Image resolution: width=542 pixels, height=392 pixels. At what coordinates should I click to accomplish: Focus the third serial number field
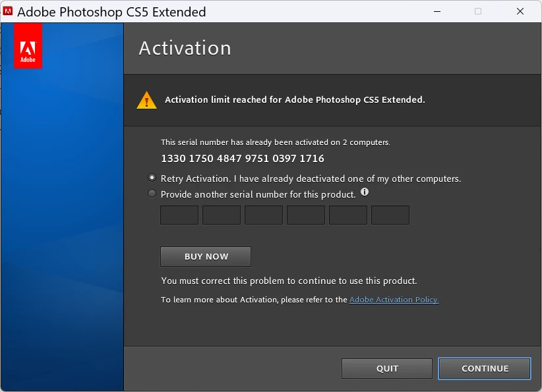(264, 215)
